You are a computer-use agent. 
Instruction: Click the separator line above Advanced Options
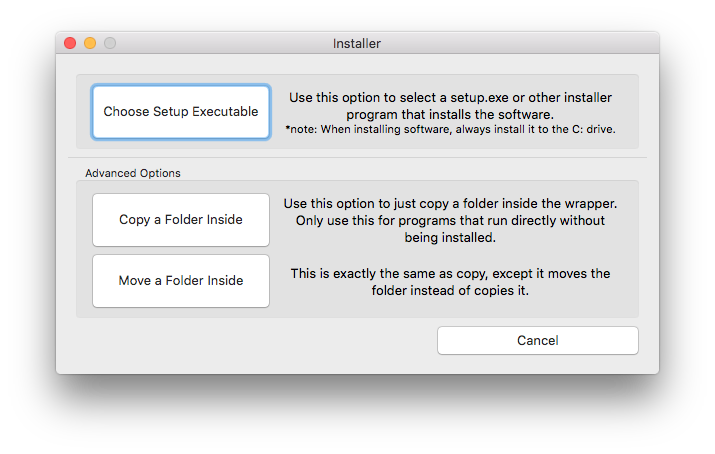357,158
